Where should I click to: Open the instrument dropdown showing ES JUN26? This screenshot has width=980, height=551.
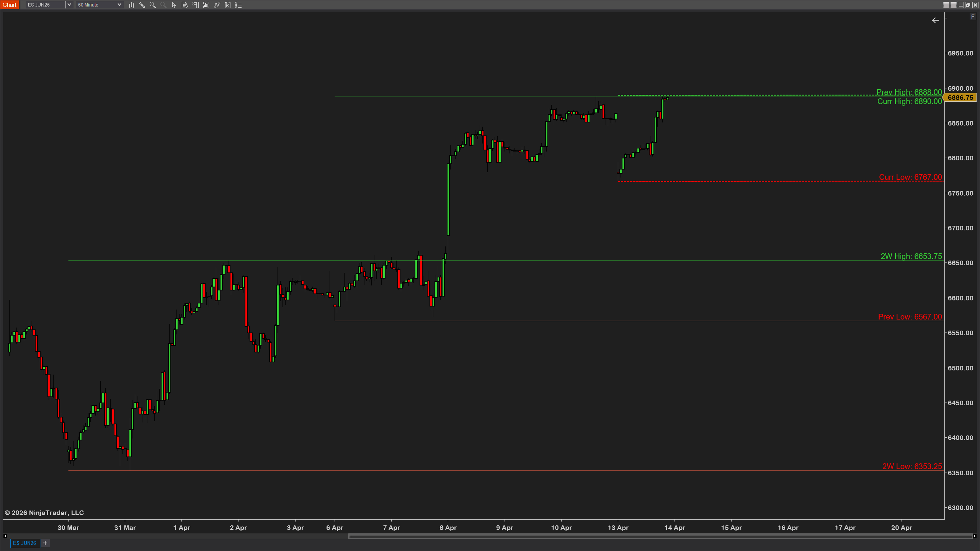click(x=69, y=5)
